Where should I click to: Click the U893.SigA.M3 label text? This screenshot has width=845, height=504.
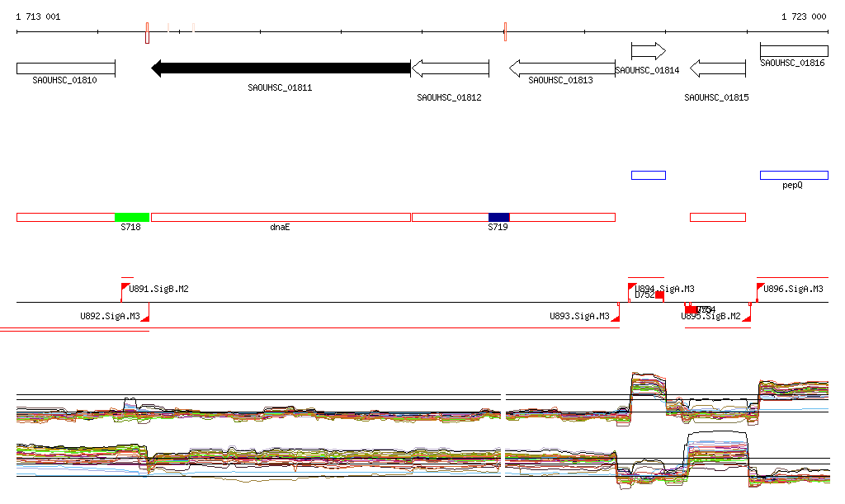(x=579, y=316)
